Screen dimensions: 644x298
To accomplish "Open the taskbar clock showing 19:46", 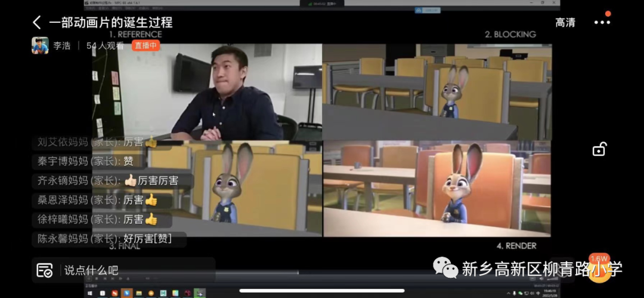I will pyautogui.click(x=550, y=293).
